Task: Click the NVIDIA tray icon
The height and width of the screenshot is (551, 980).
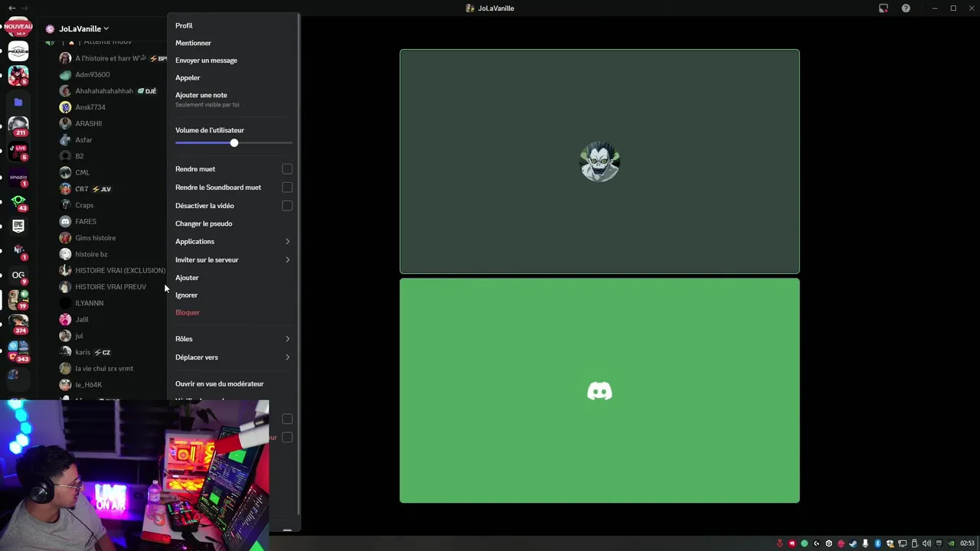Action: [x=951, y=543]
